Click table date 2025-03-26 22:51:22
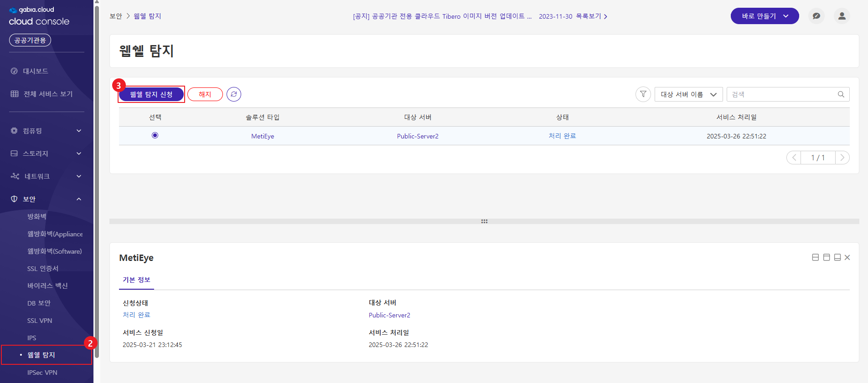Viewport: 868px width, 383px height. point(736,136)
